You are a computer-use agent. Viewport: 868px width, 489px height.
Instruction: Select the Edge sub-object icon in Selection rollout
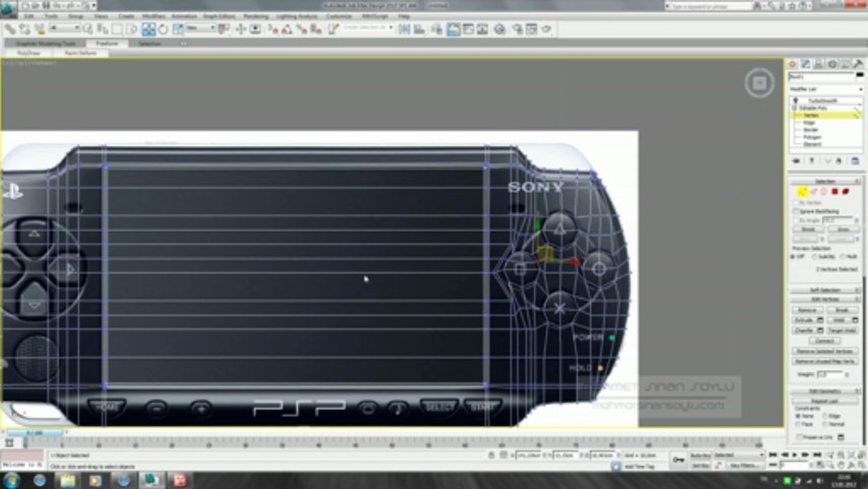(813, 192)
